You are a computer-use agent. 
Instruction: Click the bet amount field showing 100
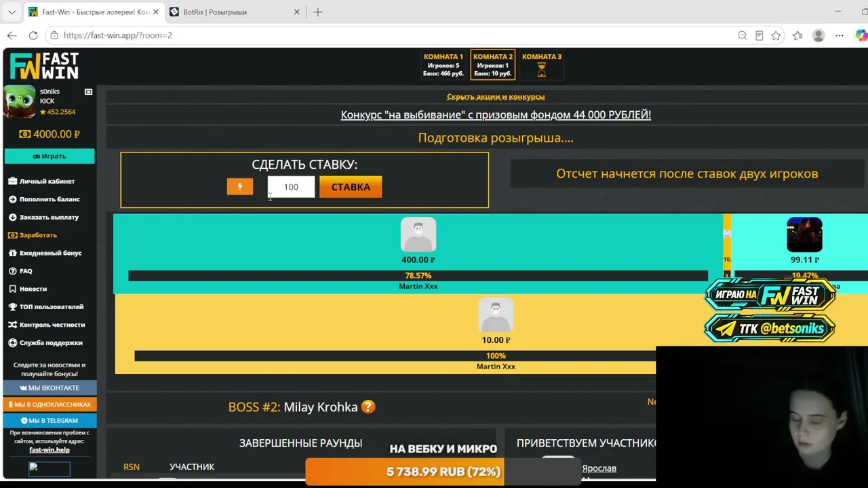click(291, 187)
